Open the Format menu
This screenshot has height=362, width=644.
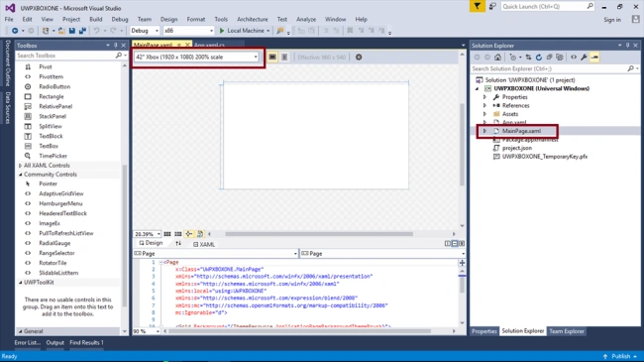(x=196, y=19)
